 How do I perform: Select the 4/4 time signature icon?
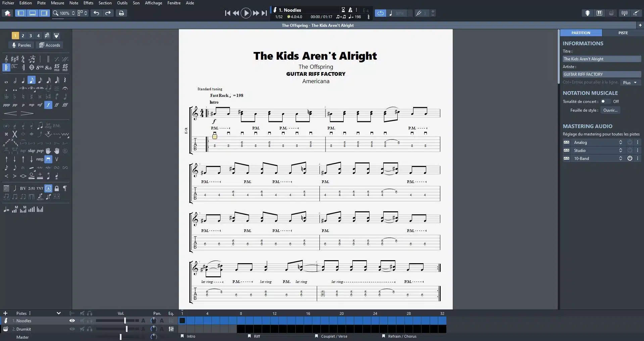tap(23, 59)
